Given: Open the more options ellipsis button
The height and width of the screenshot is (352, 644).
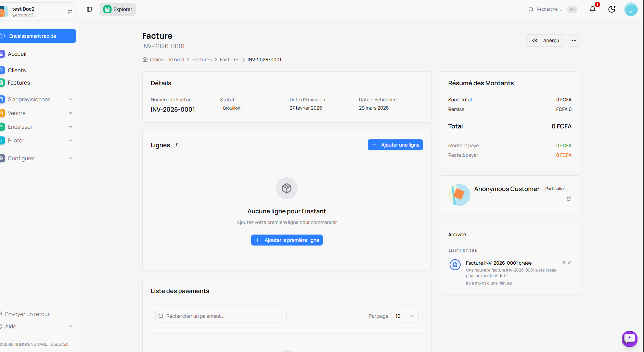Looking at the screenshot, I should [x=574, y=40].
